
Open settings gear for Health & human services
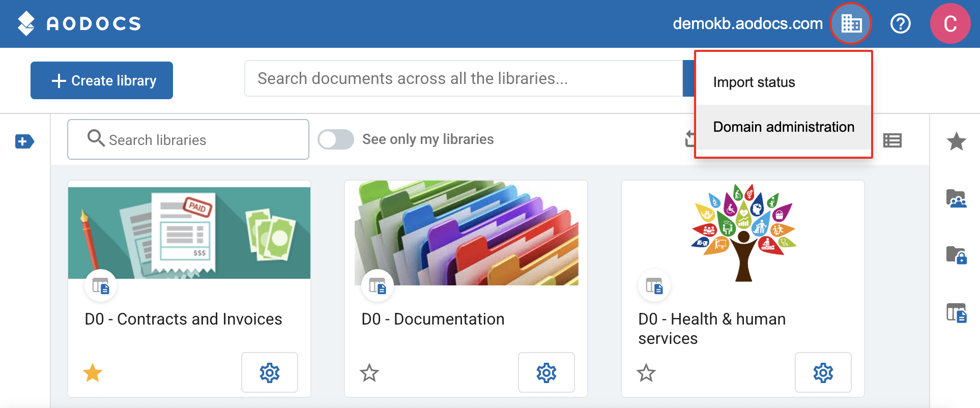(x=823, y=372)
